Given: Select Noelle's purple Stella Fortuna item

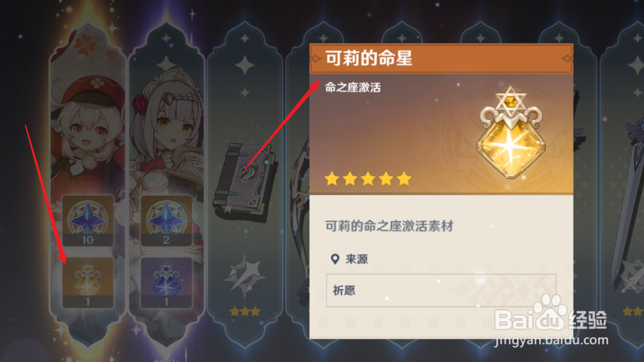Looking at the screenshot, I should coord(166,282).
